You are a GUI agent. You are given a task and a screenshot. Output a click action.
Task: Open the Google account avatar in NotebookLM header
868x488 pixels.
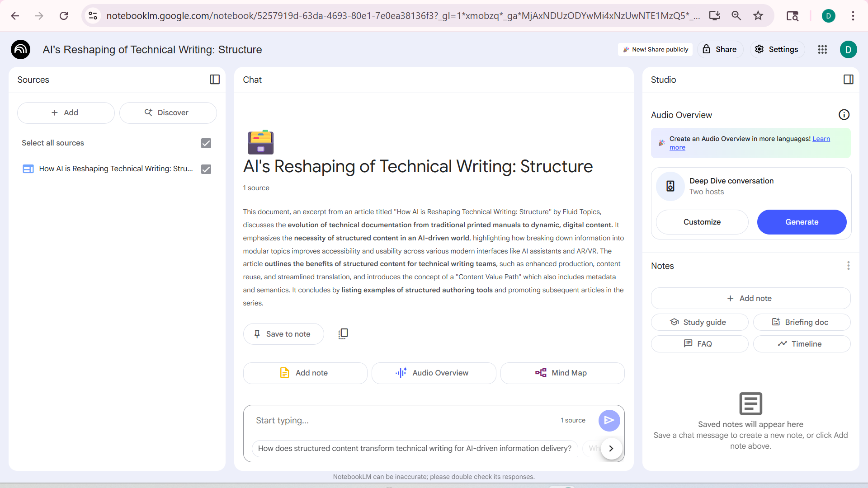848,49
